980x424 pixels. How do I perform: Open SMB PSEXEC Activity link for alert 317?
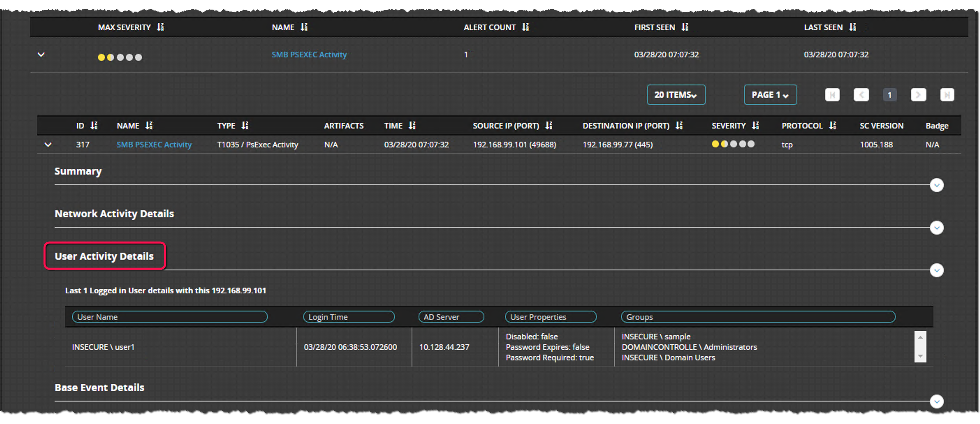[x=154, y=145]
